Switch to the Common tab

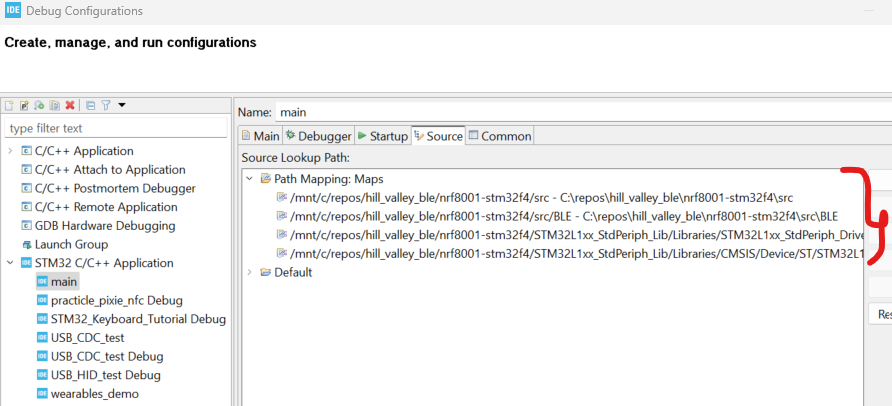tap(499, 136)
